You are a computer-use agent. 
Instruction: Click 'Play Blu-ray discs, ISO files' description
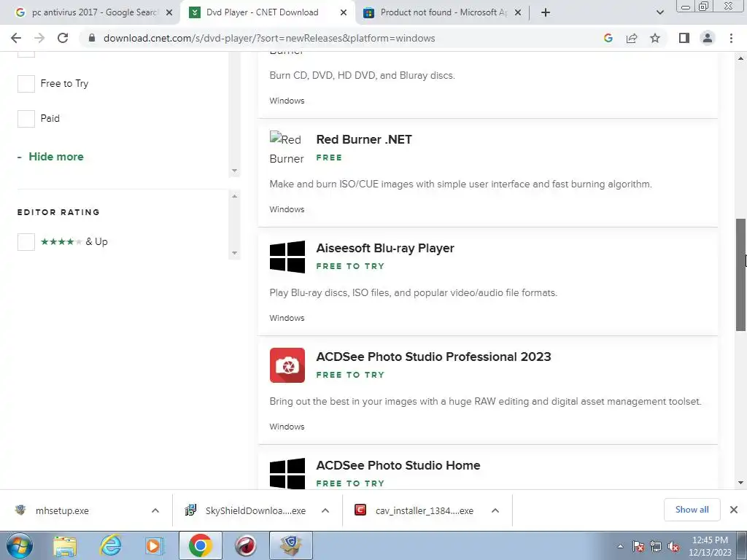414,293
